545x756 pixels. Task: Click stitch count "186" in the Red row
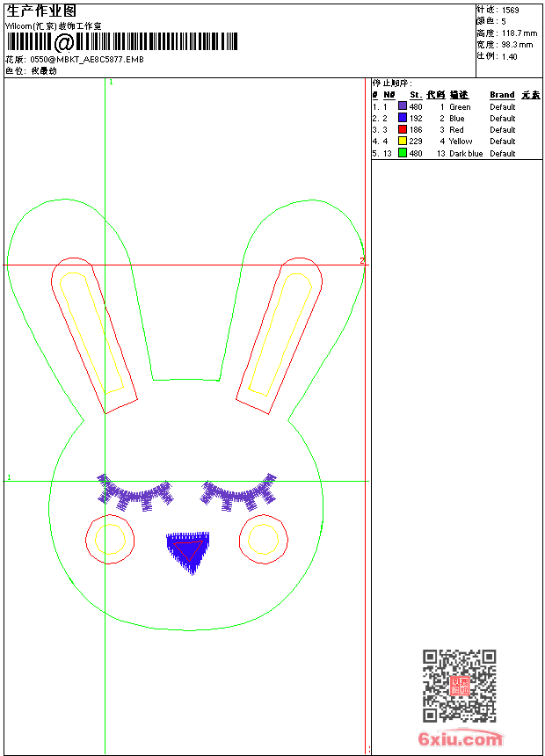416,130
